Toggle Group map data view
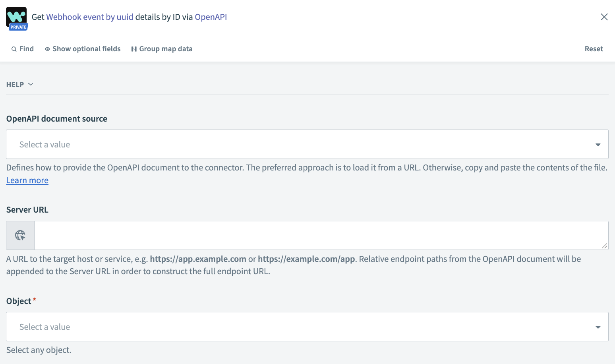Image resolution: width=615 pixels, height=364 pixels. pos(162,49)
